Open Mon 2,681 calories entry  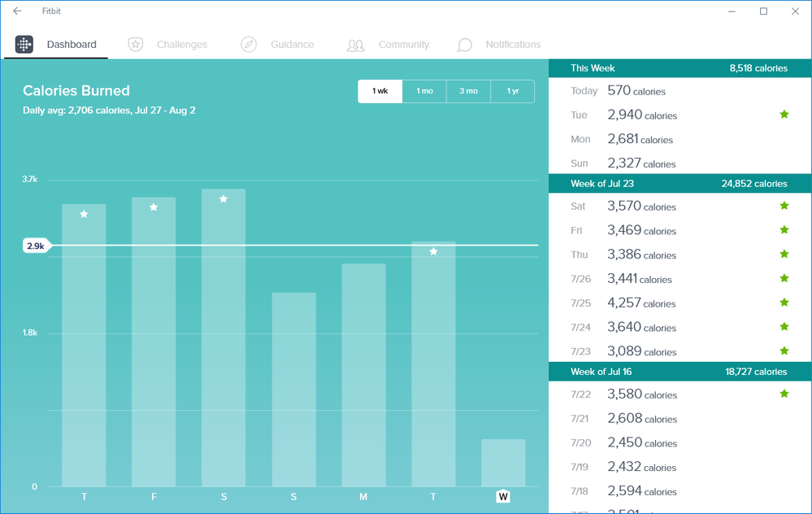680,139
